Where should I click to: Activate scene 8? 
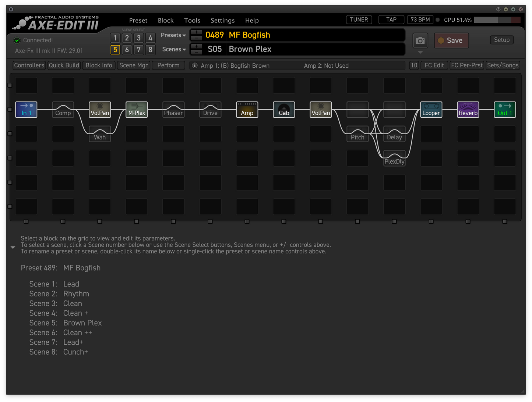click(x=150, y=50)
